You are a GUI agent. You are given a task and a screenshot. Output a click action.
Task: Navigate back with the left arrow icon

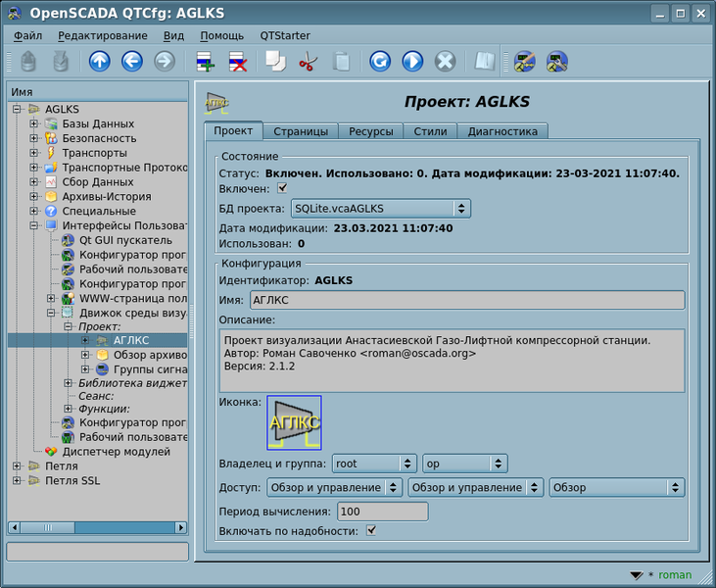132,61
